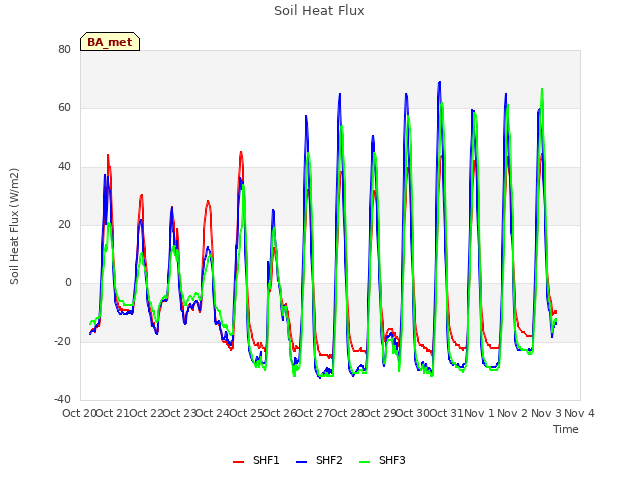The width and height of the screenshot is (640, 480).
Task: Select the Soil Heat Flux chart title
Action: [319, 11]
